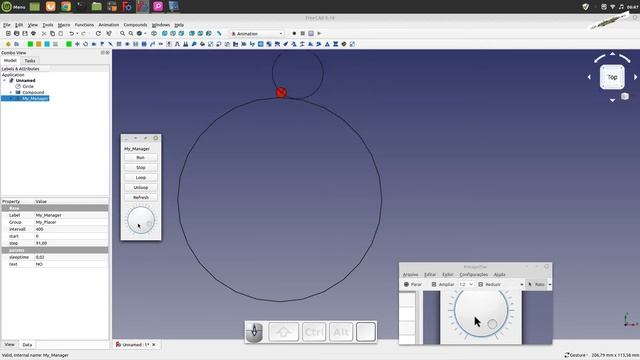Click the Parar button in magnifier window
Screen dimensions: 640x360
(413, 284)
